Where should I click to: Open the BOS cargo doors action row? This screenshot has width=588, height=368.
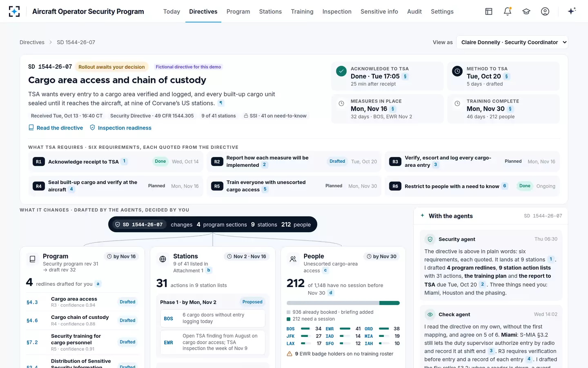(x=212, y=318)
